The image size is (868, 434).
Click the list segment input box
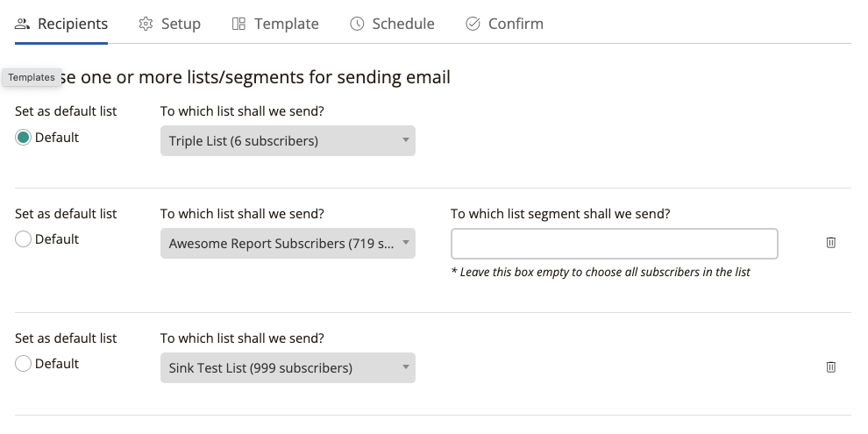click(x=615, y=244)
